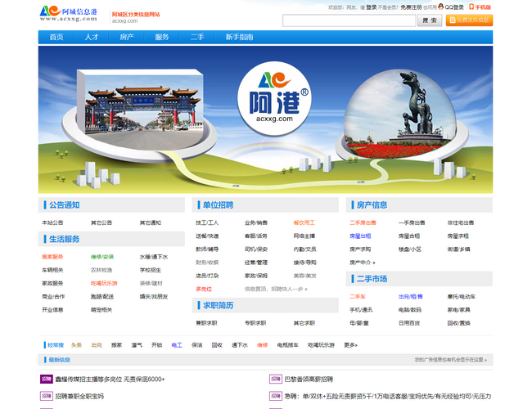
Task: Open the 首页 navigation tab
Action: 56,37
